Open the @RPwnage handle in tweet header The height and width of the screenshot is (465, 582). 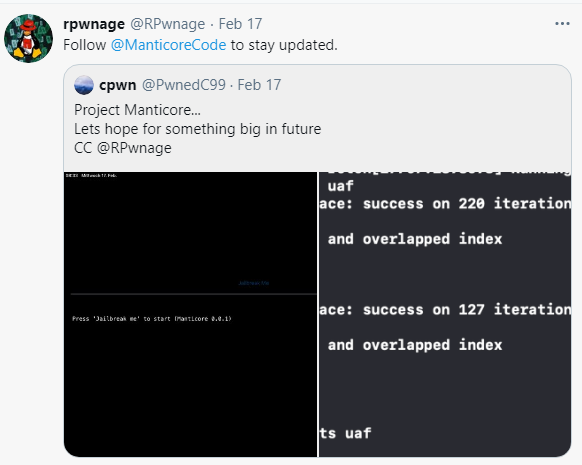167,24
